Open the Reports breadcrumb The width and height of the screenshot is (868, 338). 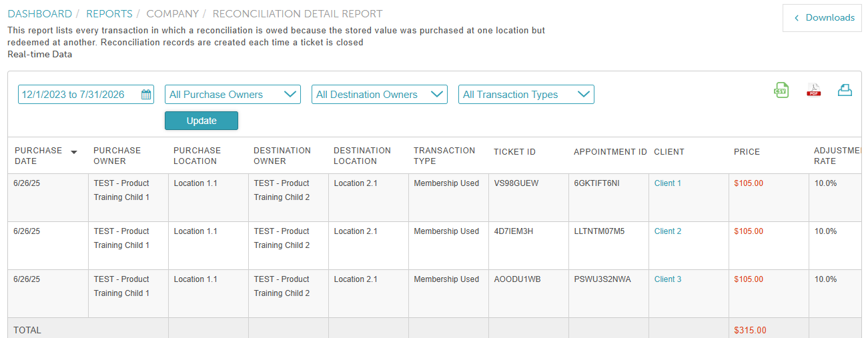pos(109,14)
